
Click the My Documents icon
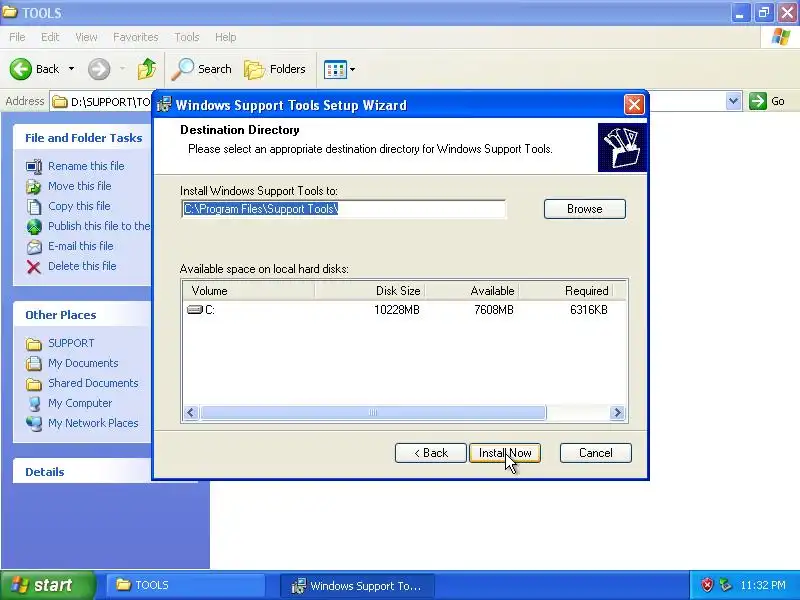[x=34, y=363]
